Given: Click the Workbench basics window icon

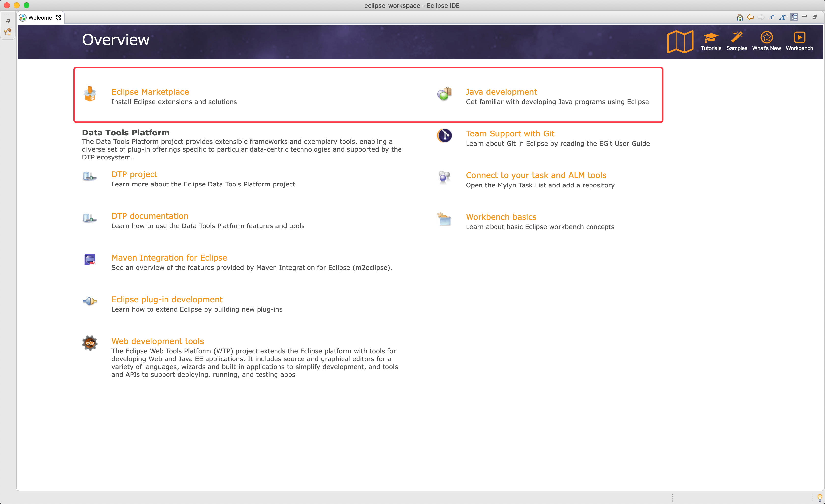Looking at the screenshot, I should pyautogui.click(x=444, y=219).
